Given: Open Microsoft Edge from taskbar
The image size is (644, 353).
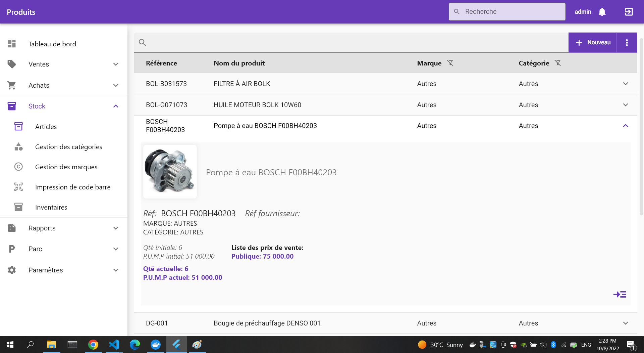Looking at the screenshot, I should [135, 345].
